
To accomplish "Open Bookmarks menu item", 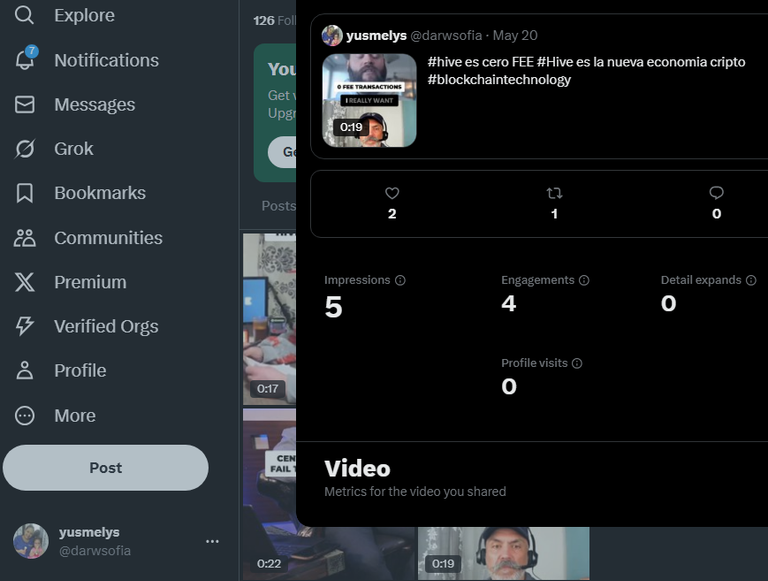I will [x=100, y=193].
